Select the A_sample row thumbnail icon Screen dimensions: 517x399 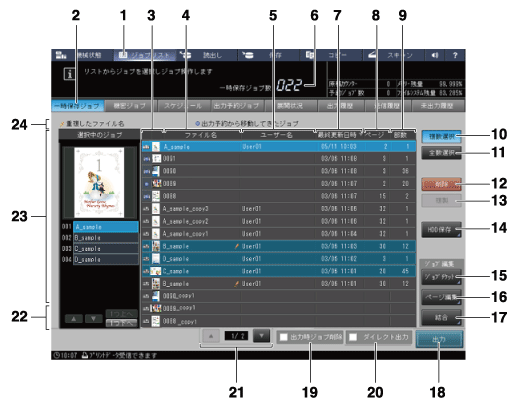(156, 147)
